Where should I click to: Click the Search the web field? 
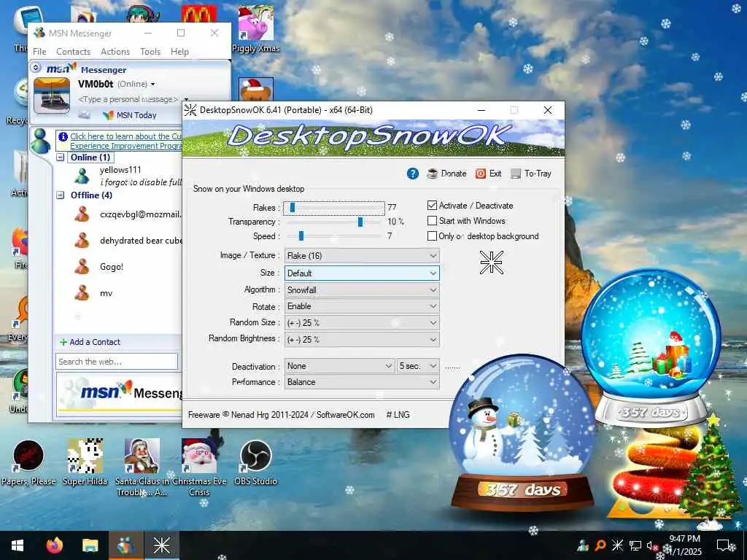(117, 362)
